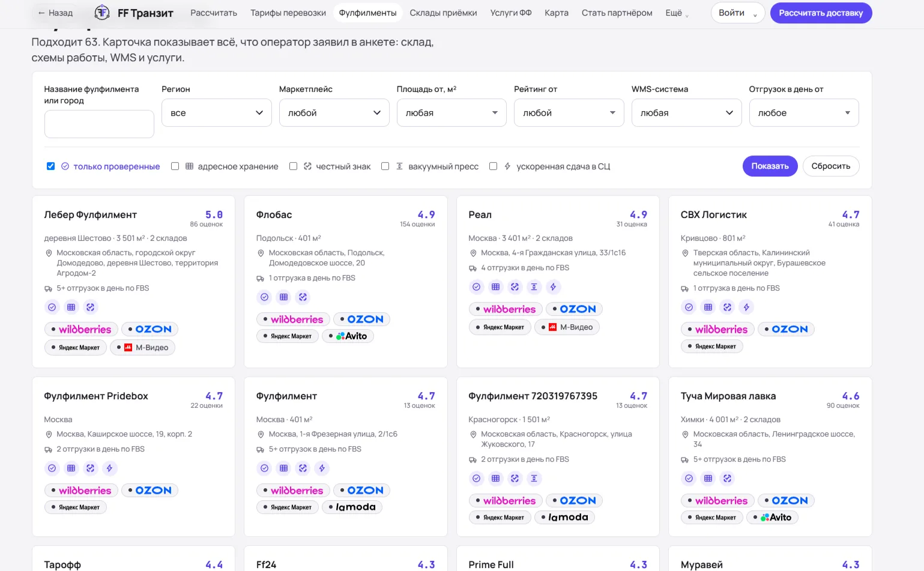This screenshot has width=924, height=571.
Task: Tick the «честный знак» checkbox
Action: click(x=293, y=166)
